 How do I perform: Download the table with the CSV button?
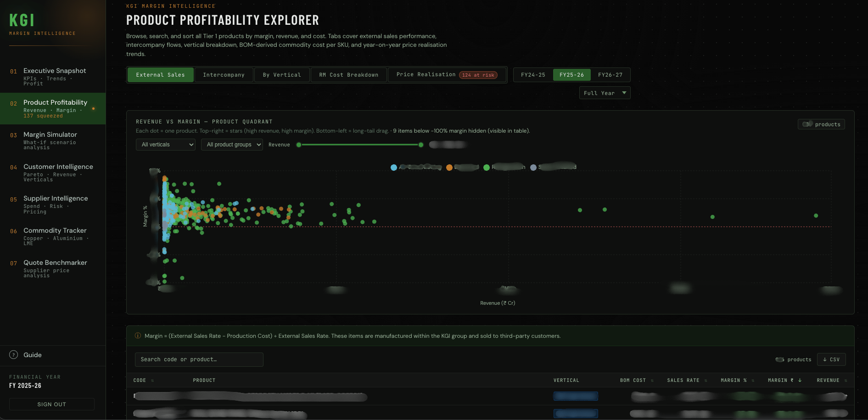click(831, 359)
